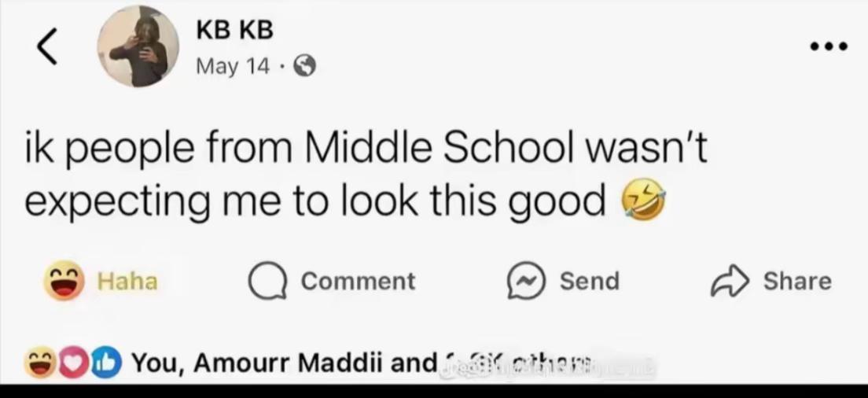Tap the Share button label

coord(797,282)
